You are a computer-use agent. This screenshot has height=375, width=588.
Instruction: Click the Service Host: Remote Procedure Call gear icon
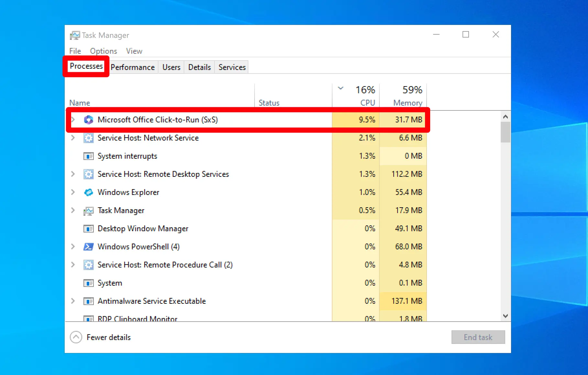click(88, 265)
